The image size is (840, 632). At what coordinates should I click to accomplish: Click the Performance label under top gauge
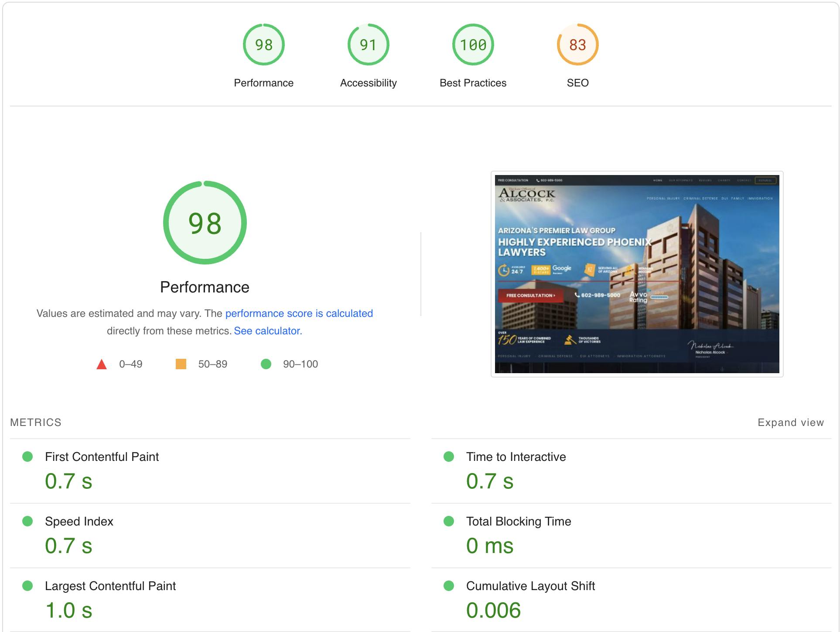263,83
